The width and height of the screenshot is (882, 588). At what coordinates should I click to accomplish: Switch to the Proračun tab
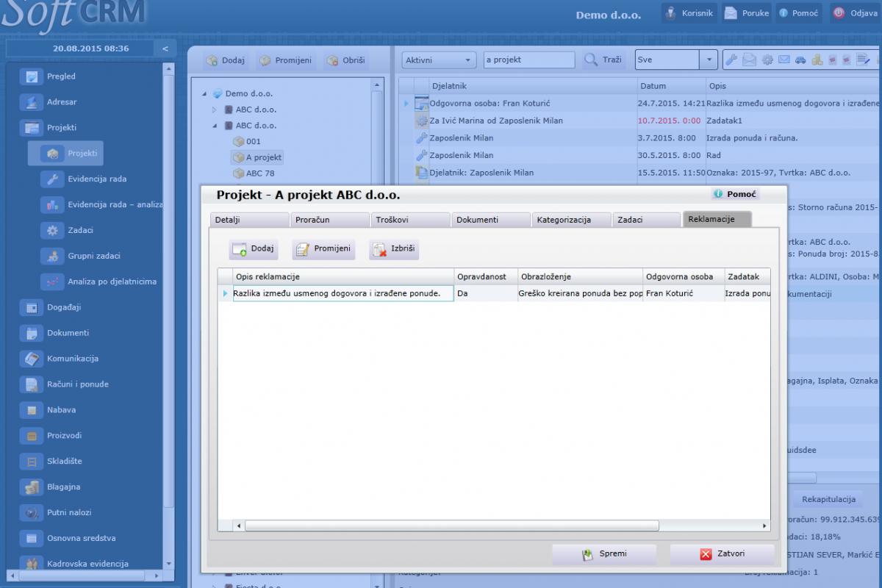click(329, 219)
